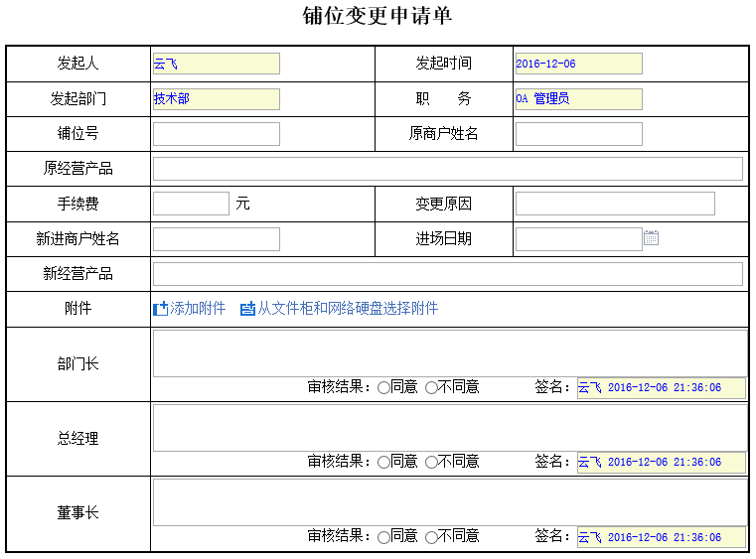Click the 附件 row label
The image size is (756, 559).
coord(77,309)
